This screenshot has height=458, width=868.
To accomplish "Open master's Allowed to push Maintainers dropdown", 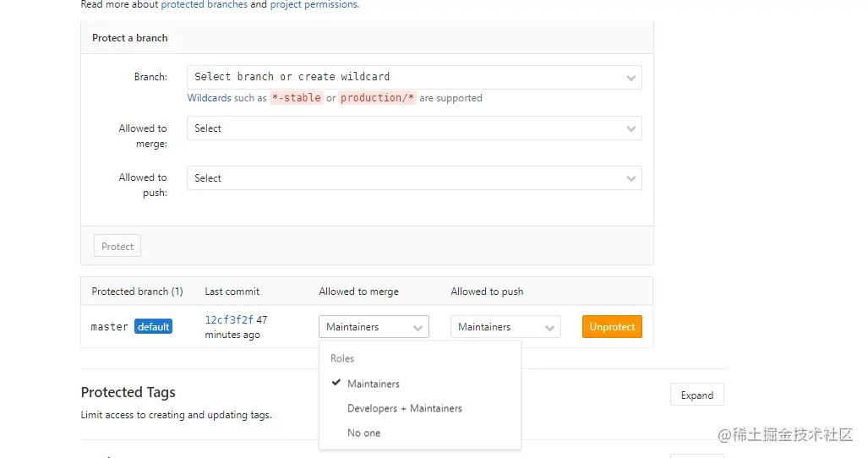I will click(x=505, y=327).
